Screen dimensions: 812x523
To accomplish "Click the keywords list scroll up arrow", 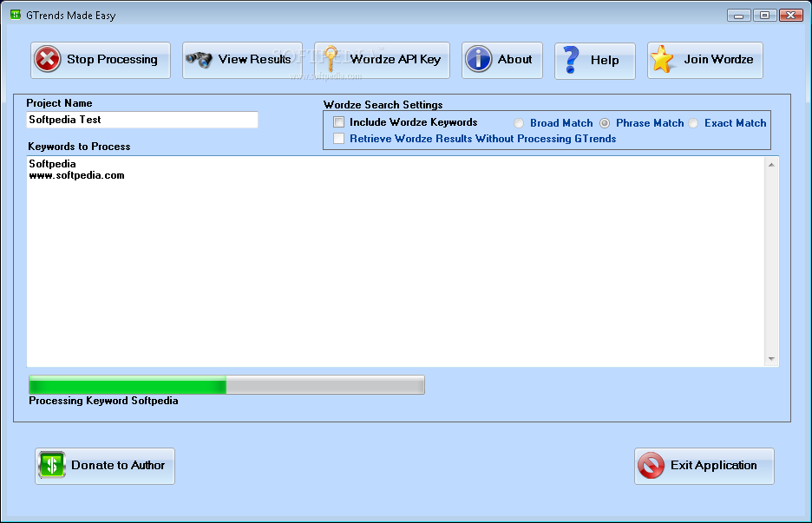I will (x=771, y=165).
